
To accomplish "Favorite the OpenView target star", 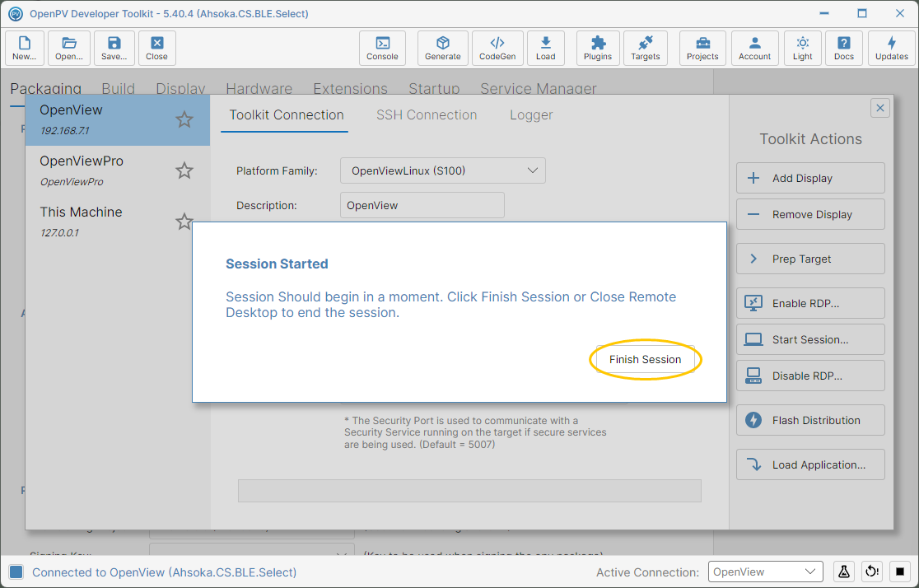I will click(x=184, y=119).
